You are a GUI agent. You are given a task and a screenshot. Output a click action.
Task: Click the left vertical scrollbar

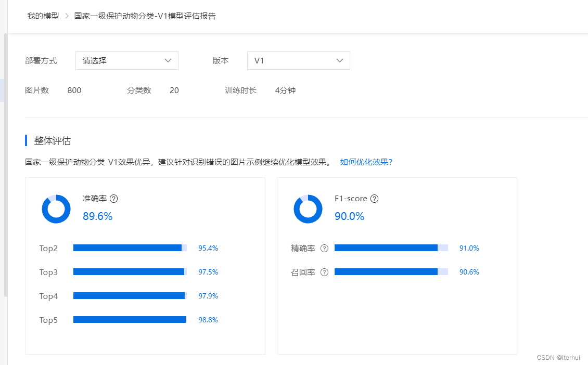pyautogui.click(x=6, y=165)
